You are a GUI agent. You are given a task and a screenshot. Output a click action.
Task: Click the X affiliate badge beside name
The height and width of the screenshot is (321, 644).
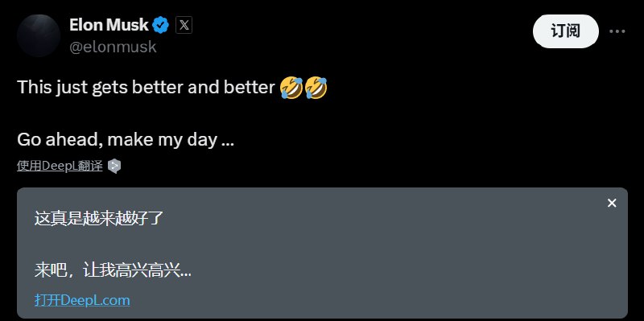(184, 26)
